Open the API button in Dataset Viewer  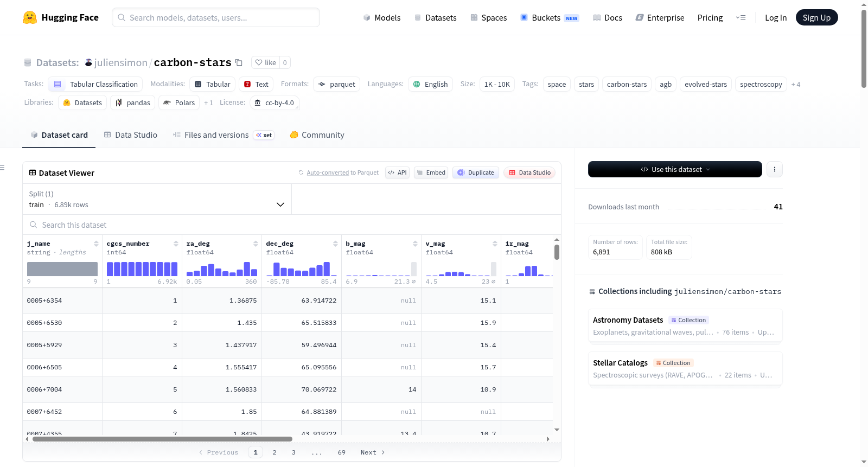397,172
